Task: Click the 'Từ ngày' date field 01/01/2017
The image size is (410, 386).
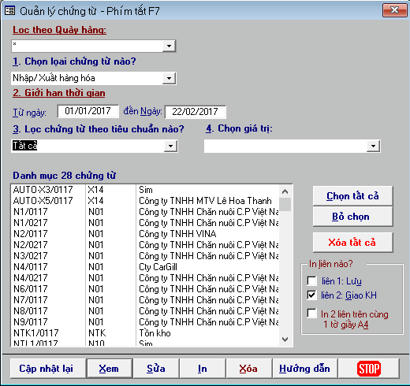Action: (x=88, y=111)
